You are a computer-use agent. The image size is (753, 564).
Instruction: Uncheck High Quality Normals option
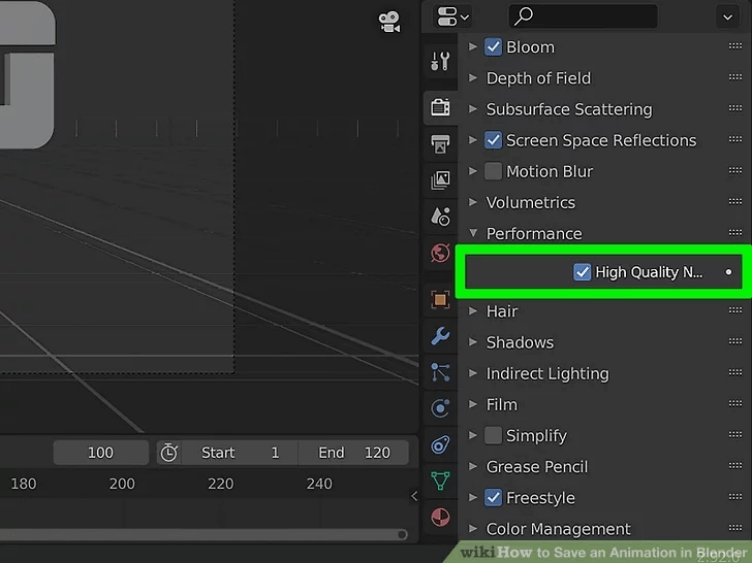[x=582, y=272]
